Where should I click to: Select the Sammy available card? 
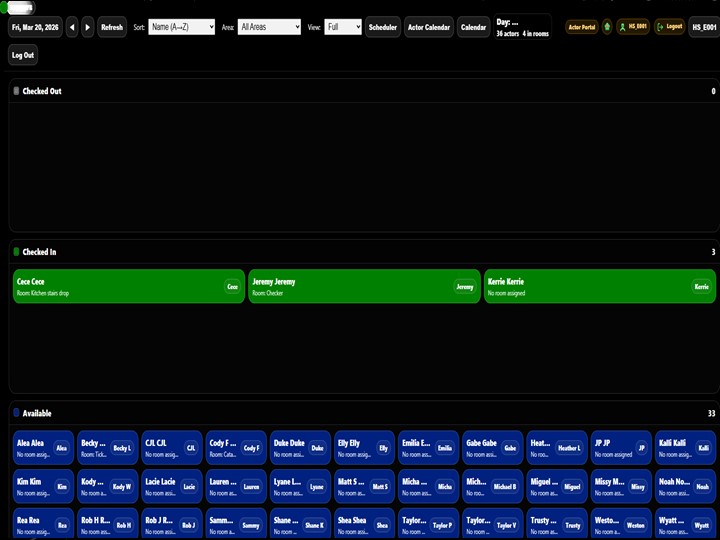(236, 523)
